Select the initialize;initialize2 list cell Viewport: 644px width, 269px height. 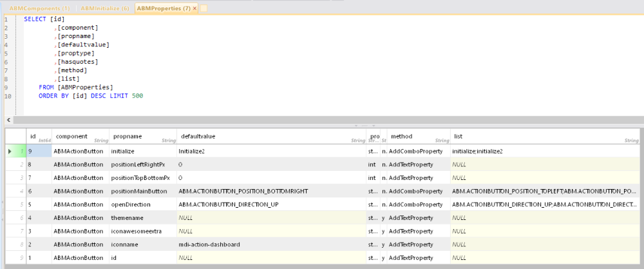click(545, 151)
